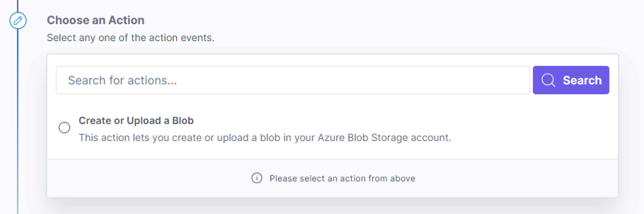Click the gray footer notice bar
644x214 pixels.
(333, 178)
